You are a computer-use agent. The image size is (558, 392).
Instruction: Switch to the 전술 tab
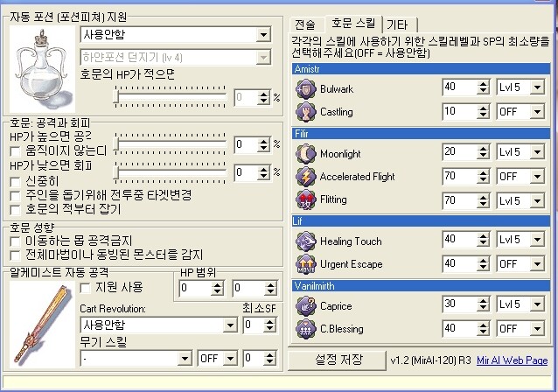point(306,24)
